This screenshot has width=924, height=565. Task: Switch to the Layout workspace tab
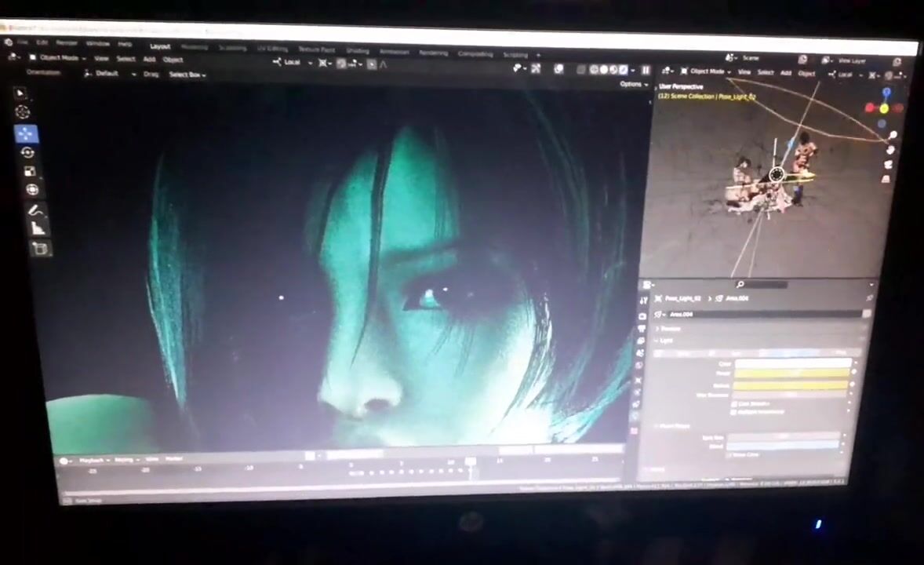coord(160,47)
